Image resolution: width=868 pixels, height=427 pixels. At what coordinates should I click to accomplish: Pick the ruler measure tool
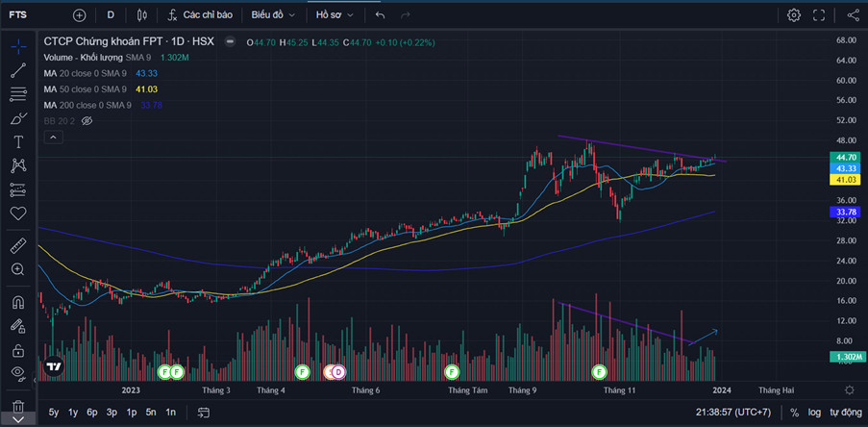(17, 246)
